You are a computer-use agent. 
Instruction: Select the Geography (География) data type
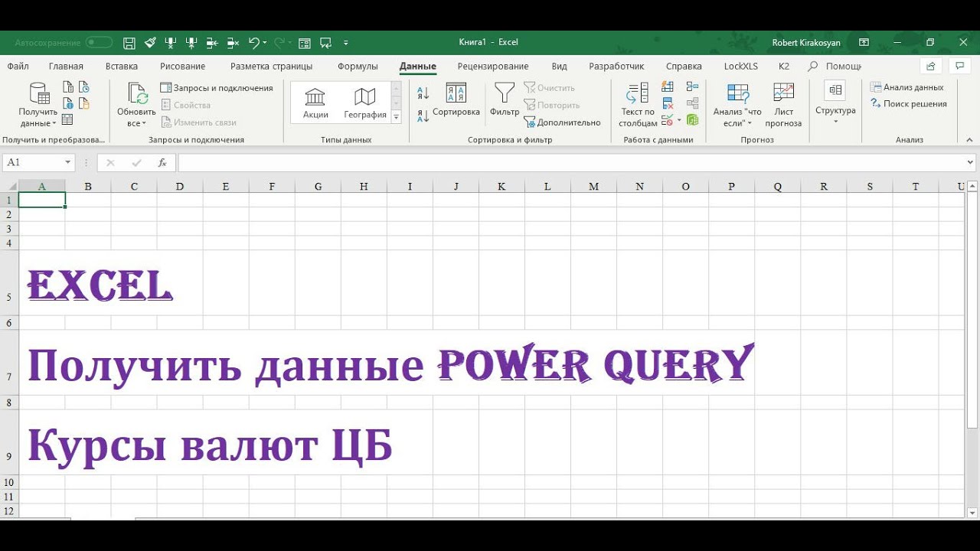[x=364, y=103]
